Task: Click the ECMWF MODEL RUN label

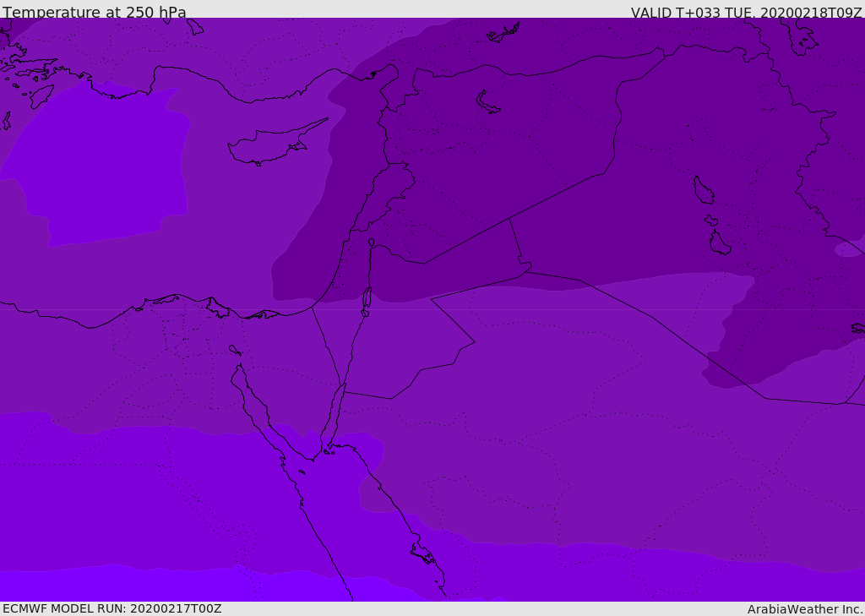Action: point(112,608)
